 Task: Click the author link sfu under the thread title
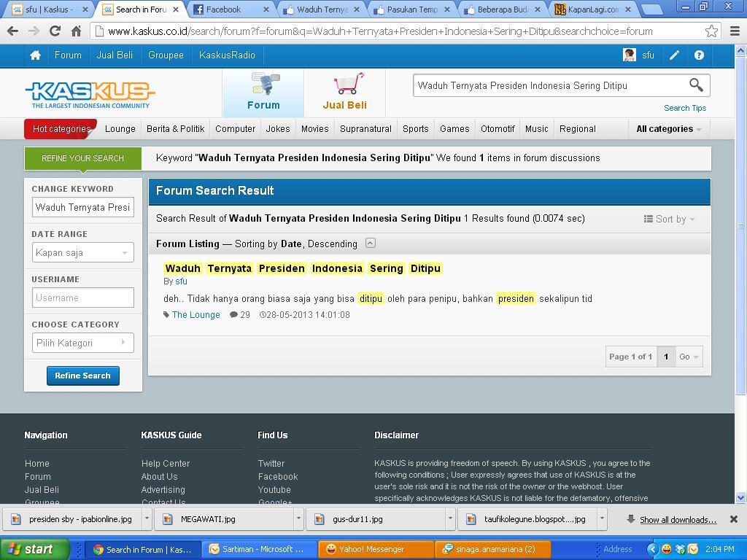181,281
